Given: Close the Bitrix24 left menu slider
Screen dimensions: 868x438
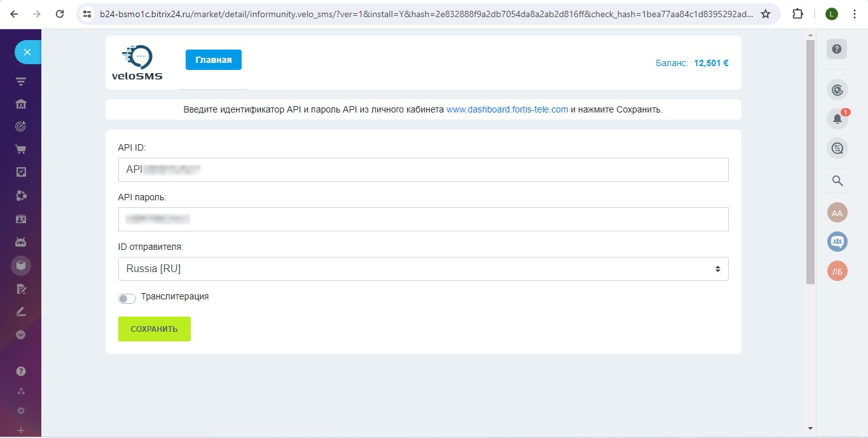Looking at the screenshot, I should (x=27, y=52).
